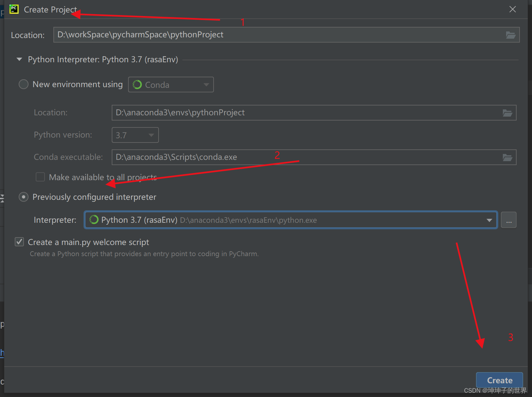Expand the Interpreter selection dropdown arrow
This screenshot has width=532, height=397.
point(489,220)
